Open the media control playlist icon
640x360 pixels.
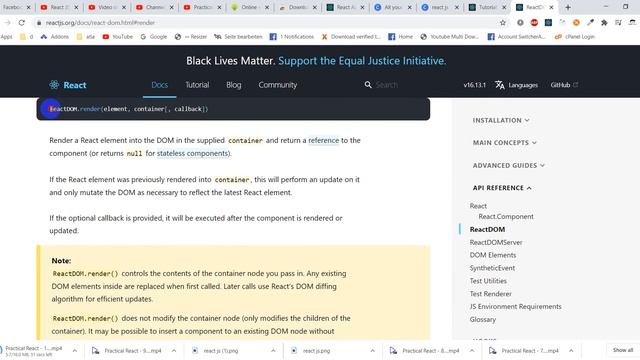[x=618, y=22]
